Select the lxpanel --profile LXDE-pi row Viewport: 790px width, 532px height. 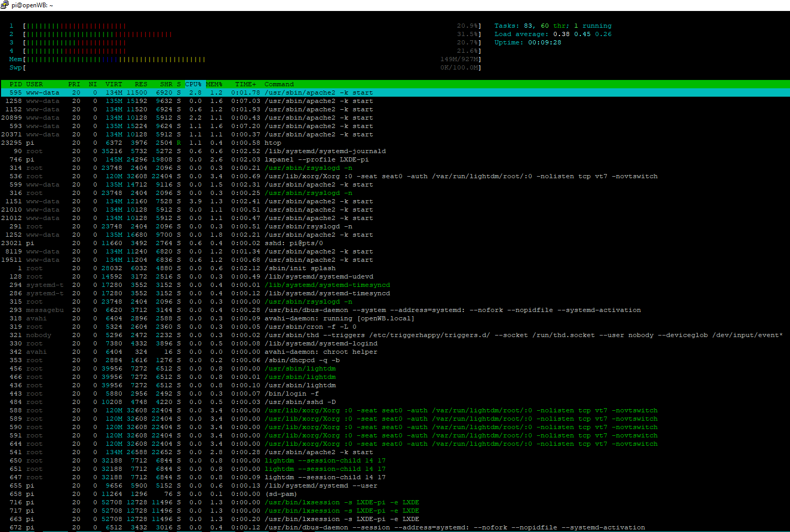tap(395, 159)
